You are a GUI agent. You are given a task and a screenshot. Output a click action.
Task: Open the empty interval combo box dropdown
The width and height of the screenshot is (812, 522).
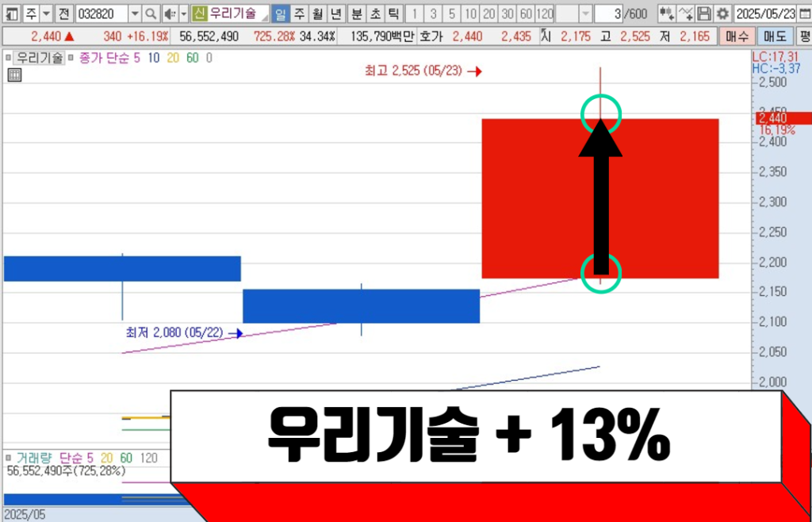click(x=585, y=13)
